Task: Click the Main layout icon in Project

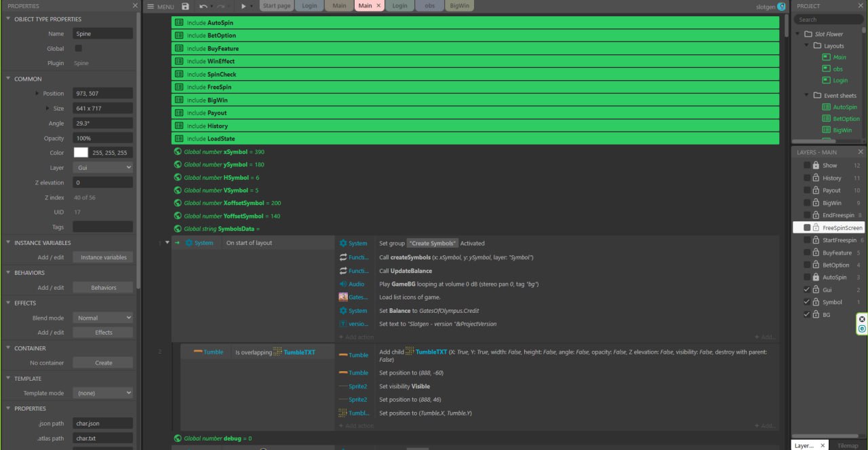Action: click(x=826, y=57)
